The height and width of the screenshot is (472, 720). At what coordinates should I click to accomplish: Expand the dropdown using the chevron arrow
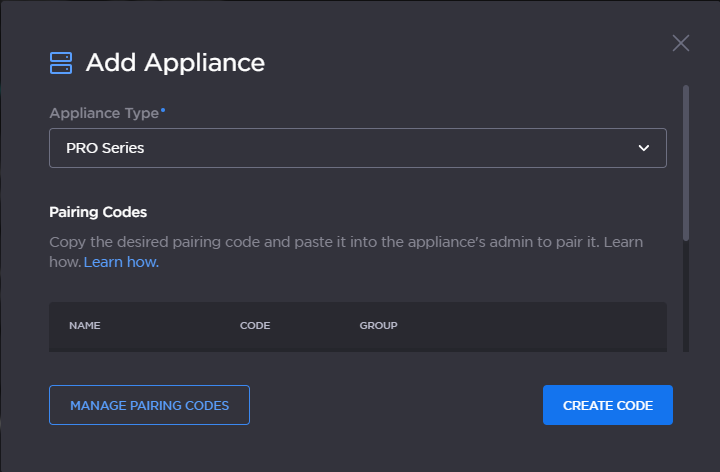coord(644,148)
